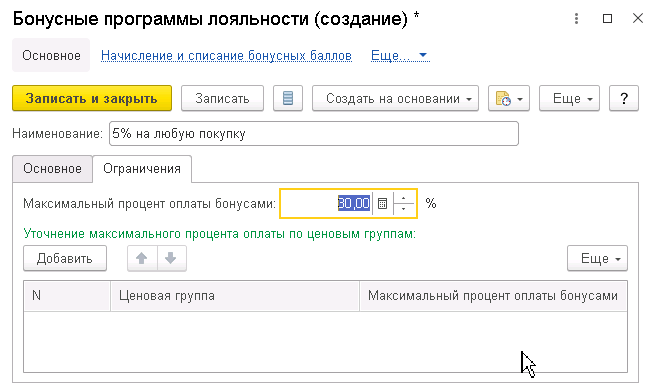Image resolution: width=657 pixels, height=391 pixels.
Task: Switch to the 'Основное' tab
Action: click(x=52, y=169)
